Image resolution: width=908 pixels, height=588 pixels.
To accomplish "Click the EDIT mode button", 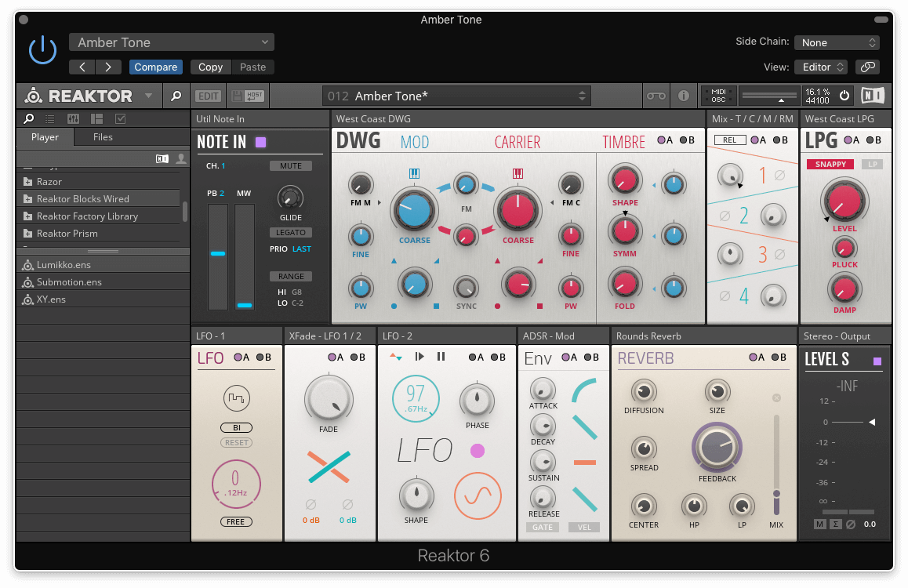I will pyautogui.click(x=208, y=96).
